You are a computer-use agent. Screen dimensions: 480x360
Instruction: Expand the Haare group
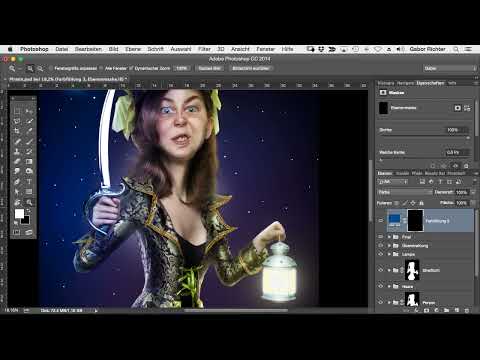click(389, 286)
